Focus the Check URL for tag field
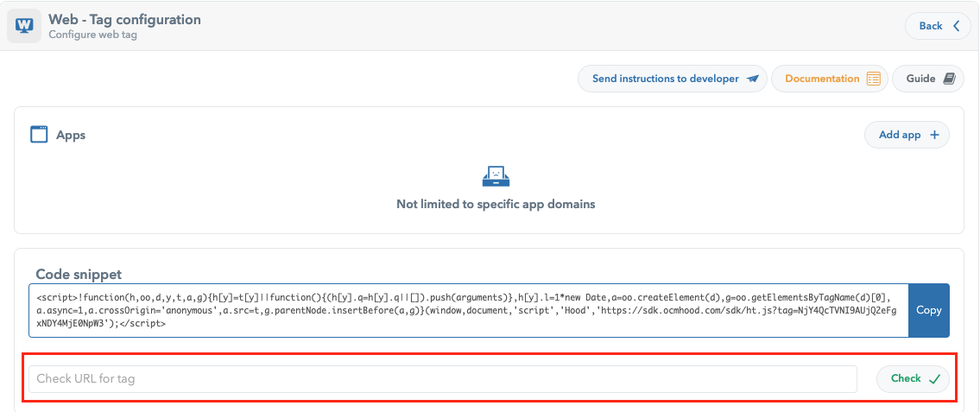The height and width of the screenshot is (412, 980). pos(442,379)
